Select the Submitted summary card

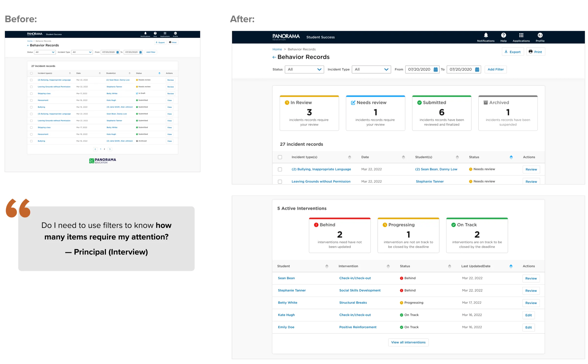click(442, 113)
